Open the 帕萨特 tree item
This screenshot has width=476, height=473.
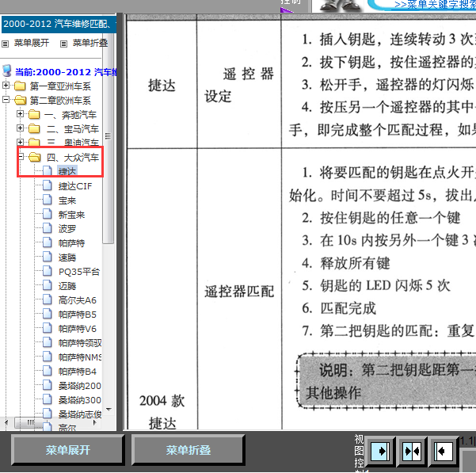tap(71, 243)
